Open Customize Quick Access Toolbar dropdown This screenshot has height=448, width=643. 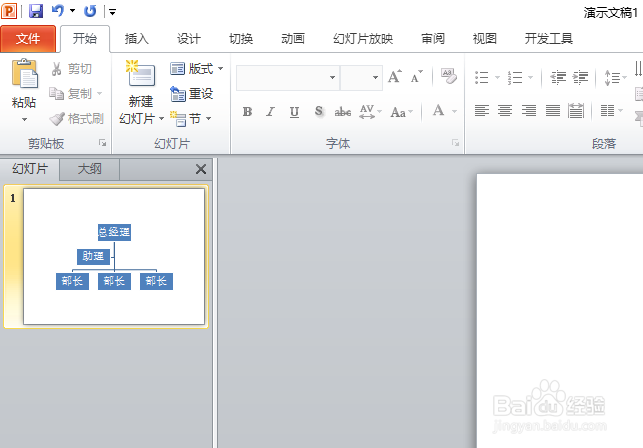pos(112,12)
